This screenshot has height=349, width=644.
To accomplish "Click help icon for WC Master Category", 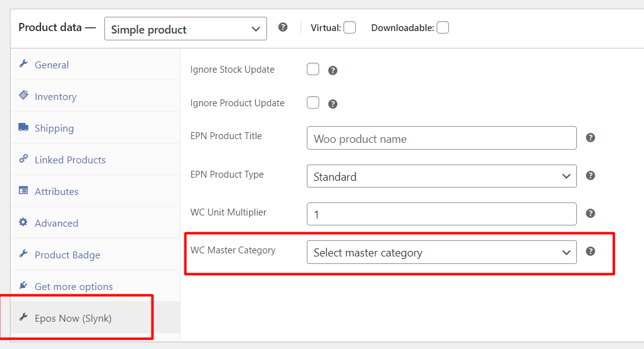I will (x=591, y=252).
